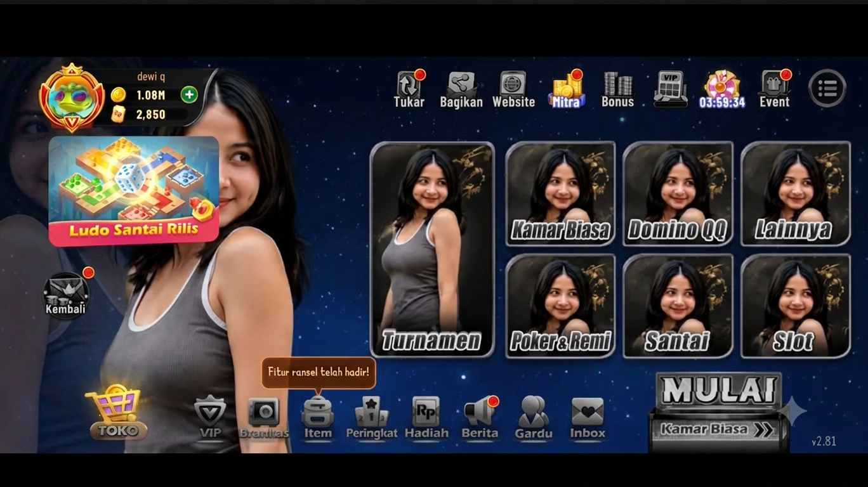
Task: Open the Tukar exchange icon
Action: [x=409, y=89]
